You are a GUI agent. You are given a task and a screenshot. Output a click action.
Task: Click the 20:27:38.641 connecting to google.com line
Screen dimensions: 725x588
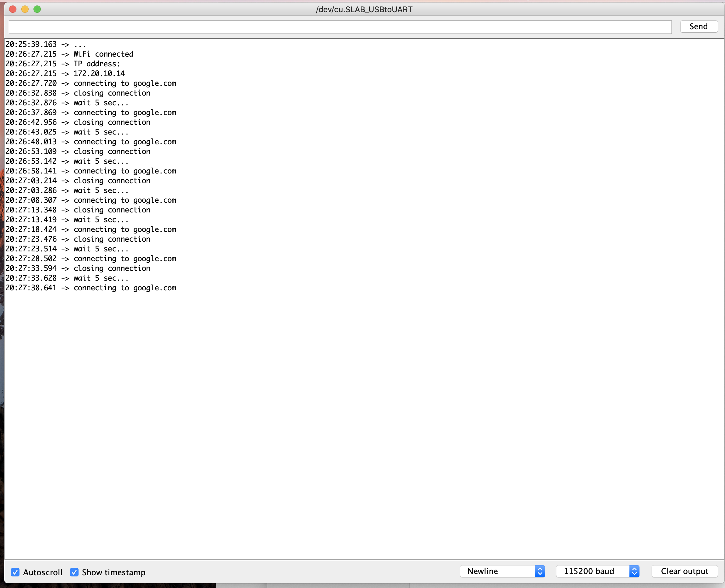pyautogui.click(x=91, y=288)
